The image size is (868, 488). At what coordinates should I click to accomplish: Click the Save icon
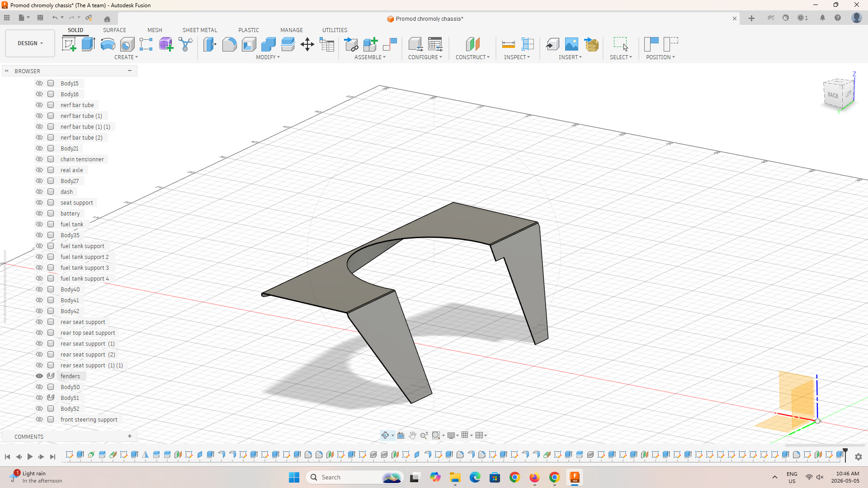click(40, 18)
